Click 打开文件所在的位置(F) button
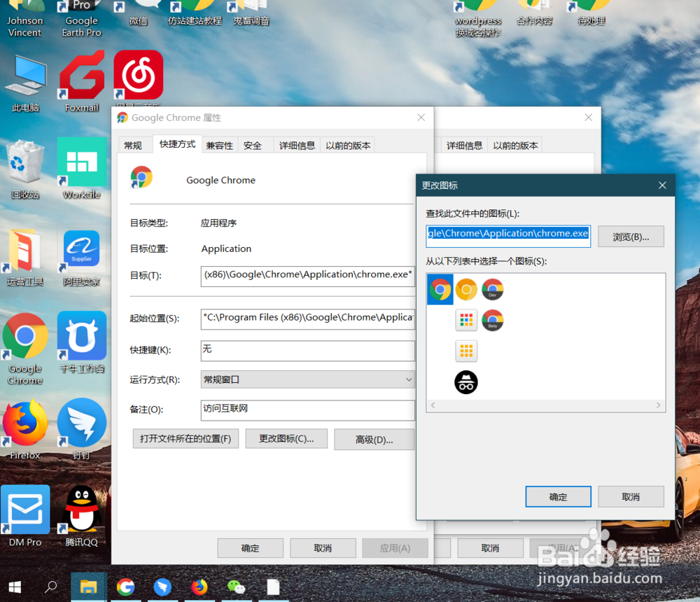 185,438
